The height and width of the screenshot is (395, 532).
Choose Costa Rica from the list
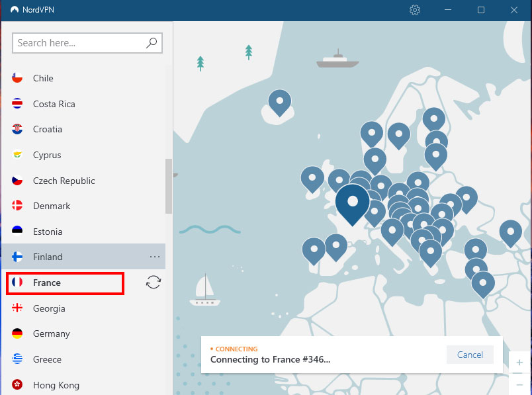tap(54, 104)
